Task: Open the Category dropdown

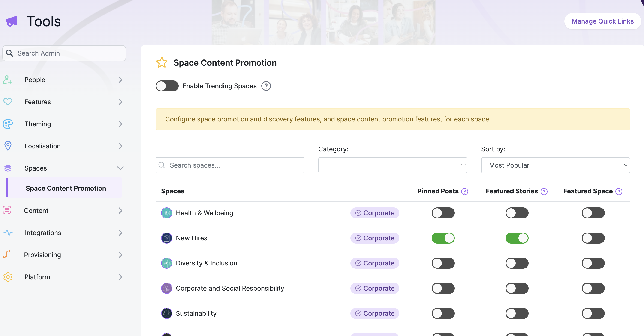Action: pyautogui.click(x=392, y=165)
